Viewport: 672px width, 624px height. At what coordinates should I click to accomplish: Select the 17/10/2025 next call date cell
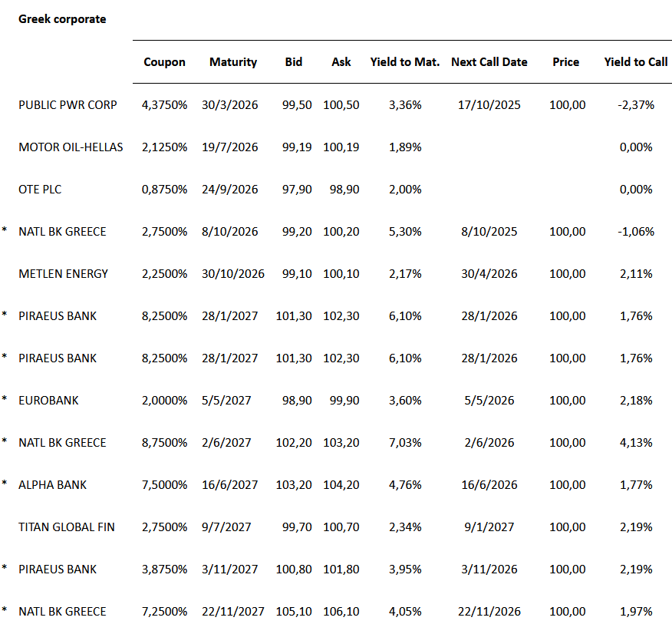(489, 105)
